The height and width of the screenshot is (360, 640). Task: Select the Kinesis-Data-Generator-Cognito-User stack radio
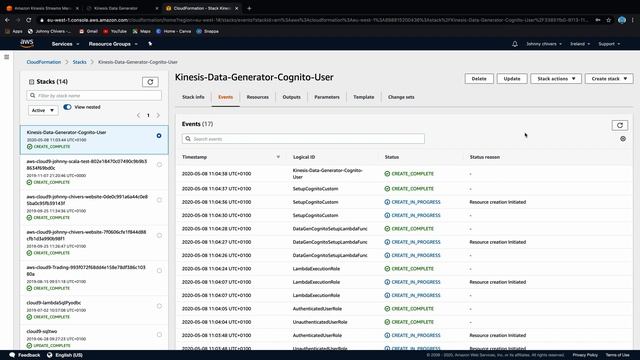pyautogui.click(x=159, y=136)
